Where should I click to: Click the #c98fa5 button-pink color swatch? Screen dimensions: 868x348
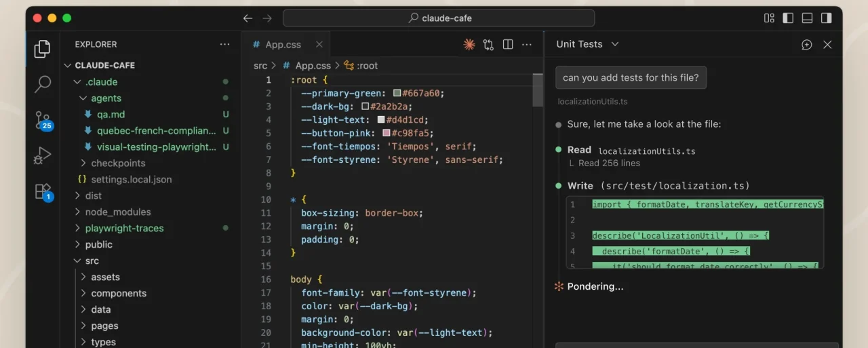point(386,133)
